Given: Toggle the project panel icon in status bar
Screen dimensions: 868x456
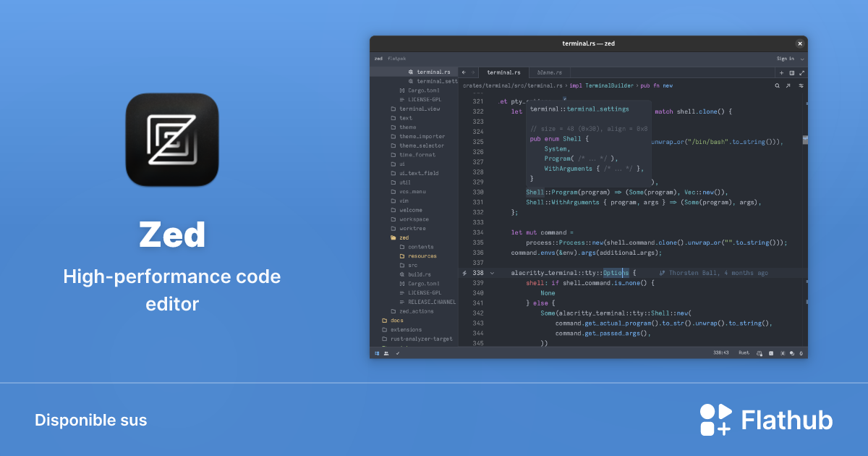Looking at the screenshot, I should coord(377,353).
